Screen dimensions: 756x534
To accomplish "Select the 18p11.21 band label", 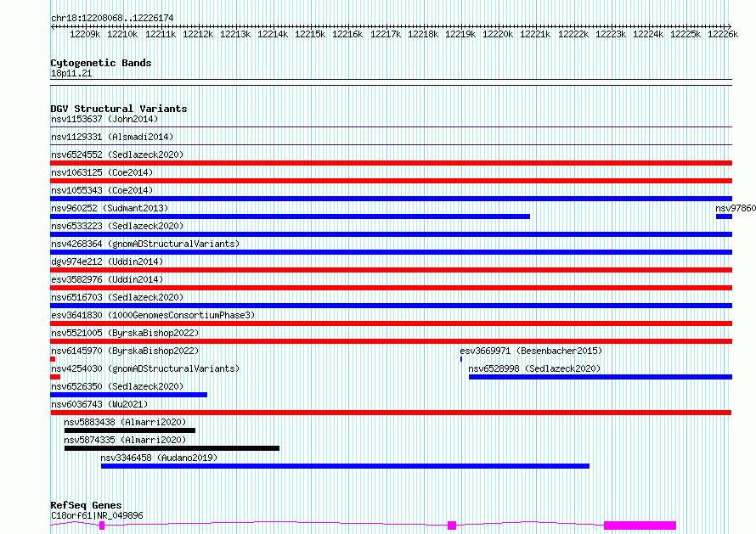I will pos(71,73).
